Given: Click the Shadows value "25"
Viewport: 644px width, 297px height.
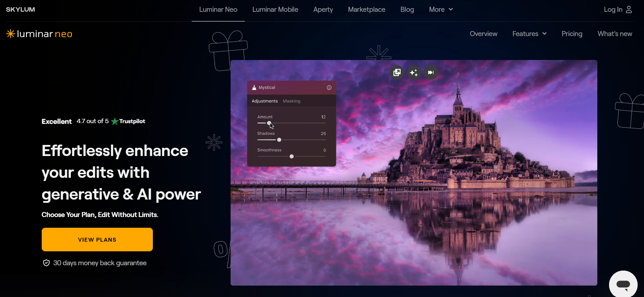Looking at the screenshot, I should [x=323, y=134].
